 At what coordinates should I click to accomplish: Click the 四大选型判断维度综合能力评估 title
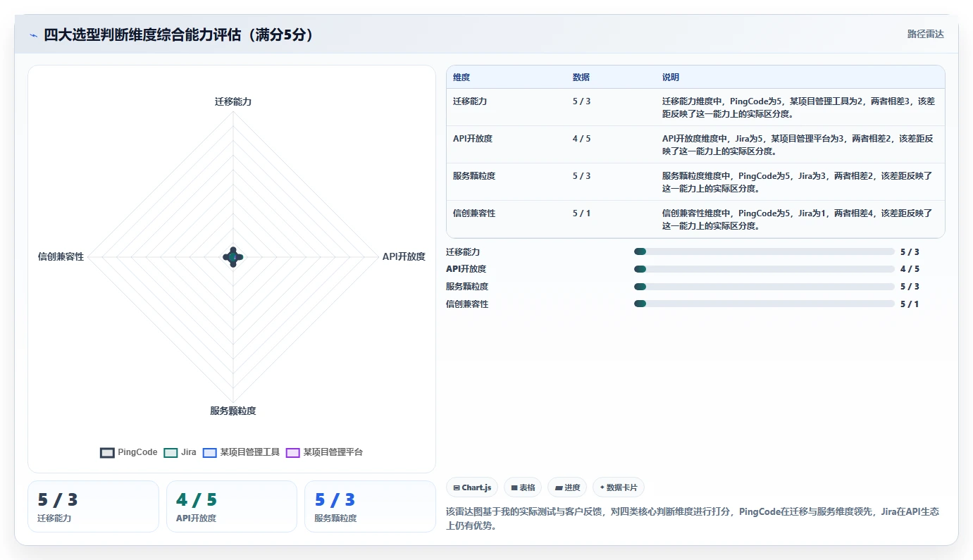[178, 35]
